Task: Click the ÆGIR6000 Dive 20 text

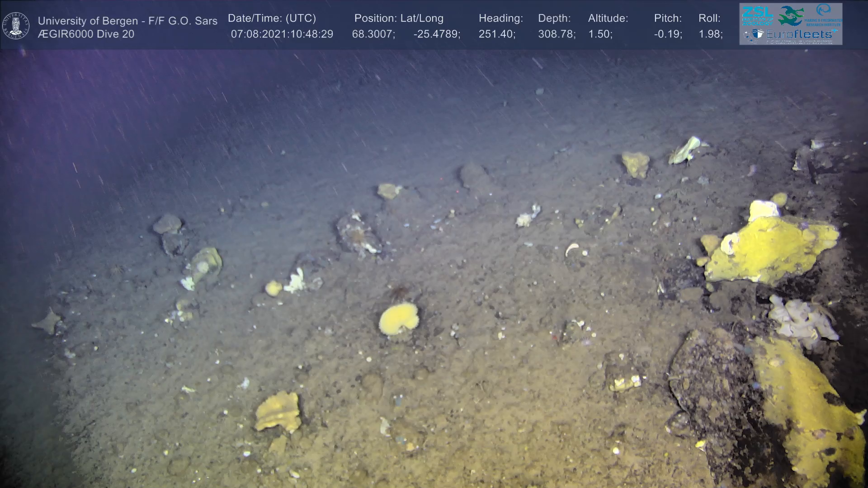Action: pos(86,34)
